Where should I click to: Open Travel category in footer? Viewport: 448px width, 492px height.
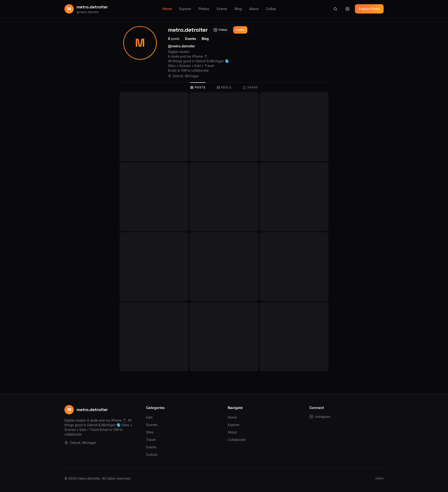point(151,440)
